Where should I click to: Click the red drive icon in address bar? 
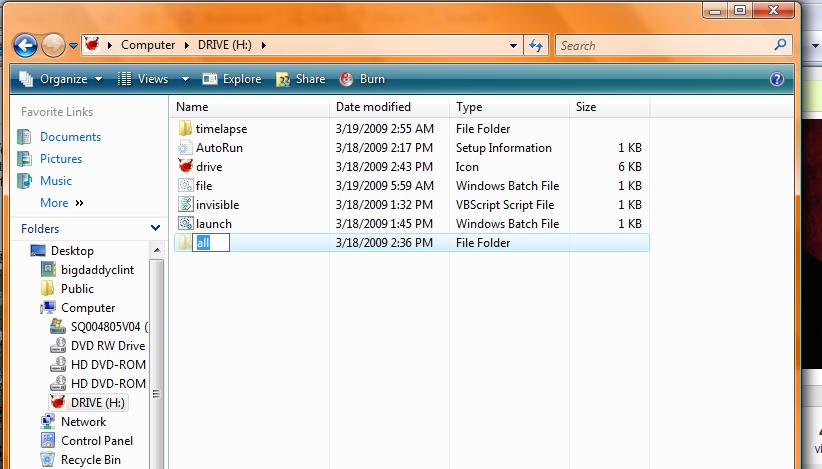[x=92, y=45]
